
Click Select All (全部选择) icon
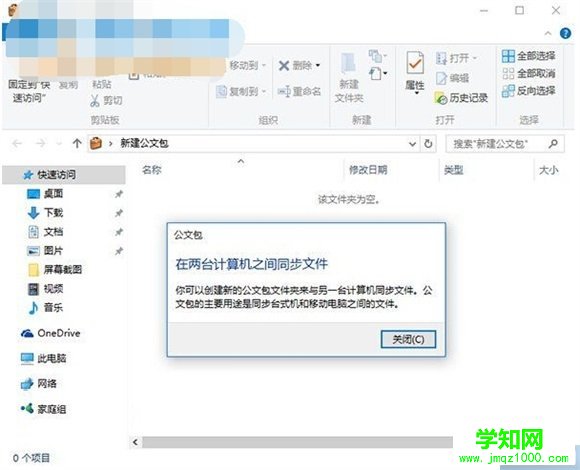508,56
